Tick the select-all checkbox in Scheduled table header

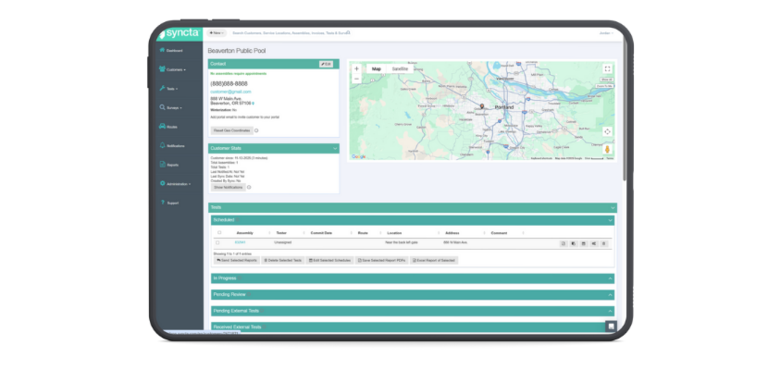click(x=219, y=233)
